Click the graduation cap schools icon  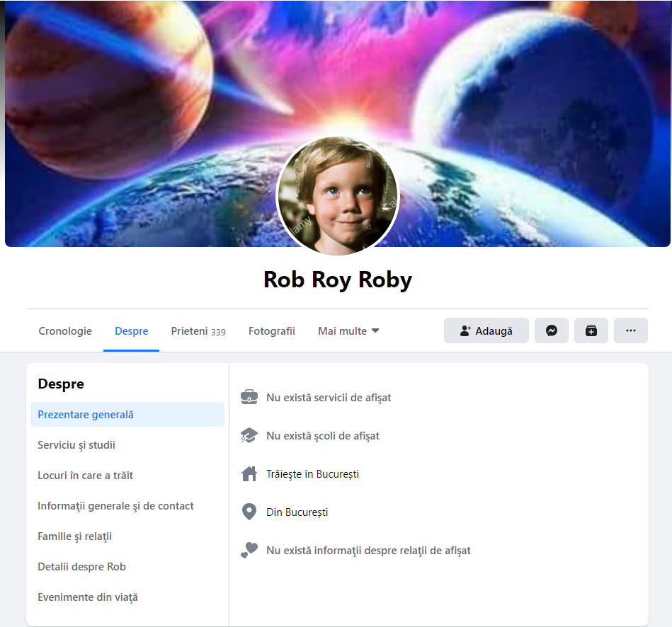[249, 435]
